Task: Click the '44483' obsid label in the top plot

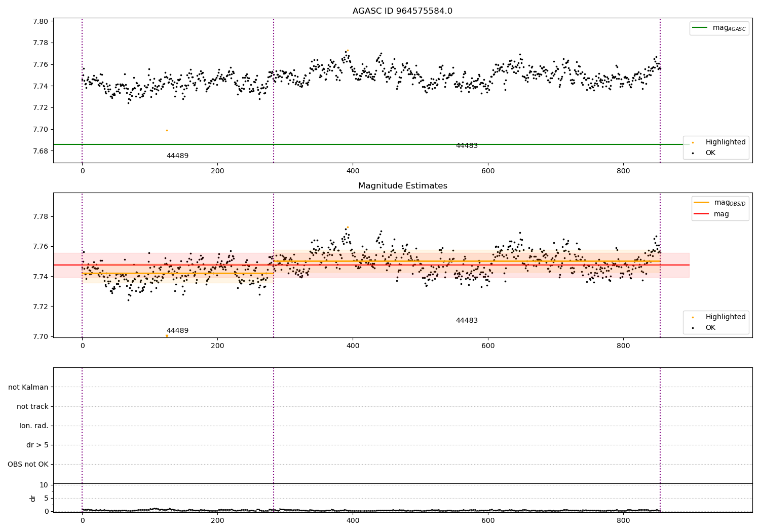Action: pos(467,146)
